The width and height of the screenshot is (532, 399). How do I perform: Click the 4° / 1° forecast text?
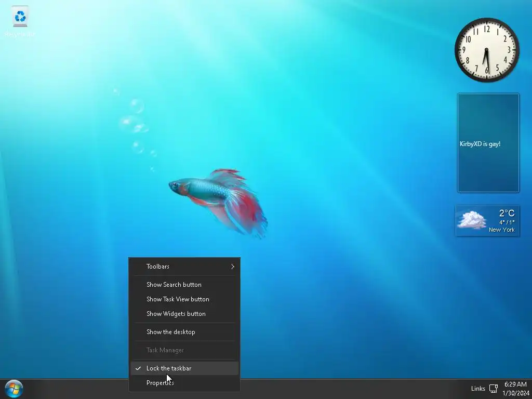(507, 222)
